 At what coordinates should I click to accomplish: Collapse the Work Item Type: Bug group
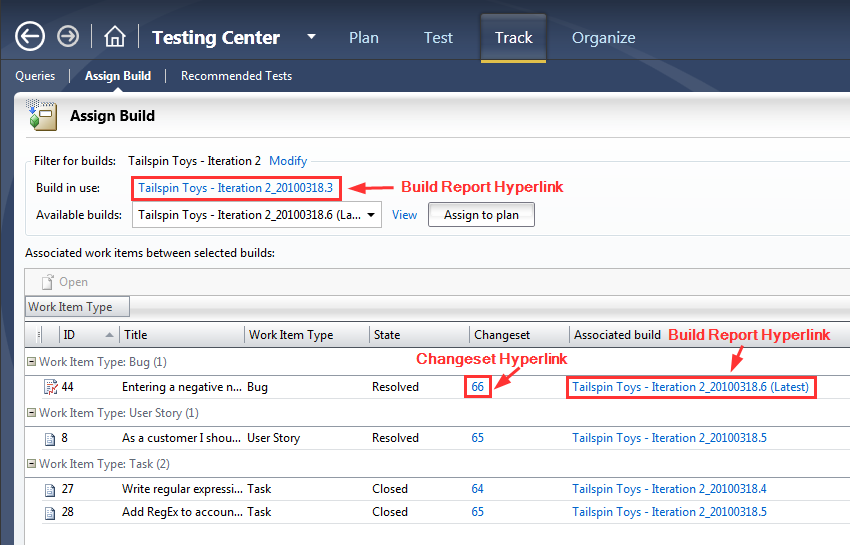tap(31, 362)
